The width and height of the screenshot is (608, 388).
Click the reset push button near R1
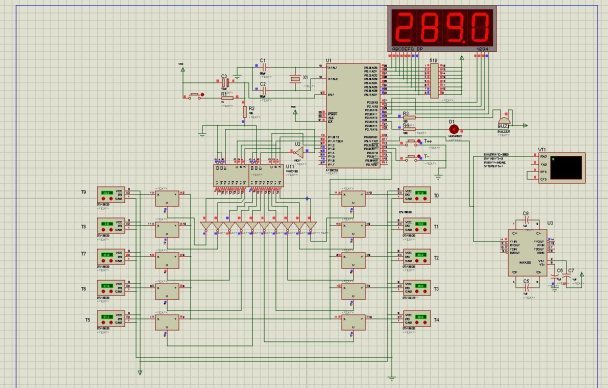(x=194, y=95)
